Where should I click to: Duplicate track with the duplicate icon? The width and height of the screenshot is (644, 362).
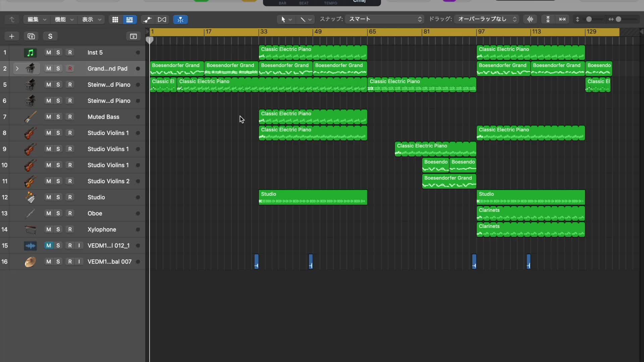(x=31, y=36)
